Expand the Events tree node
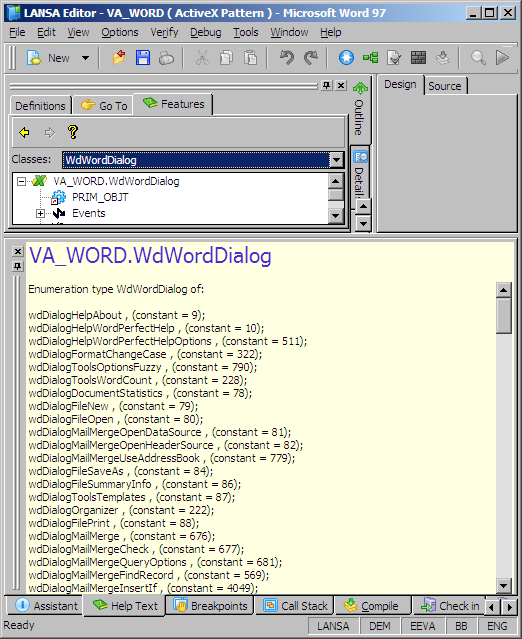This screenshot has height=639, width=522. tap(40, 214)
